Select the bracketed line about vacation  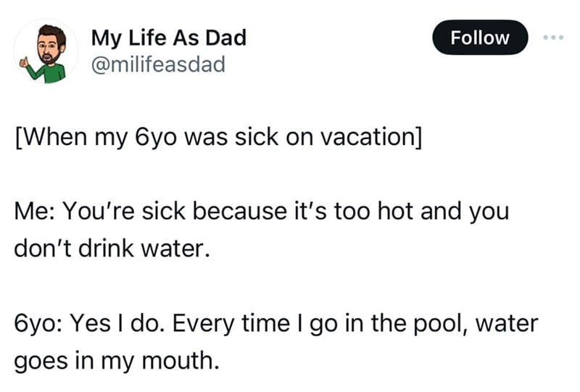[x=218, y=138]
